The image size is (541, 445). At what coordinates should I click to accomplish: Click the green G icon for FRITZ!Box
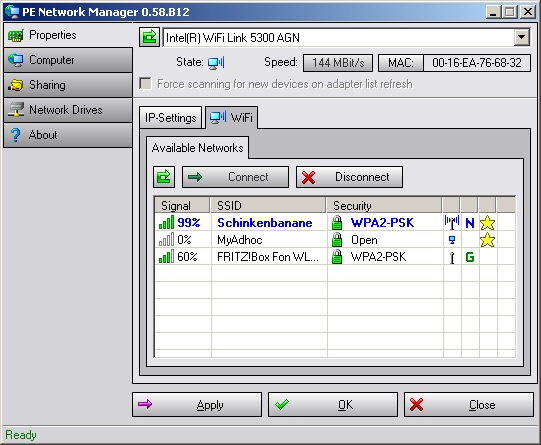click(470, 257)
